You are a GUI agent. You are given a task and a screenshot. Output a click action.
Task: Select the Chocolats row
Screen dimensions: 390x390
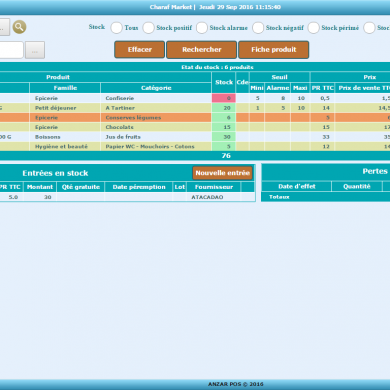[x=195, y=127]
